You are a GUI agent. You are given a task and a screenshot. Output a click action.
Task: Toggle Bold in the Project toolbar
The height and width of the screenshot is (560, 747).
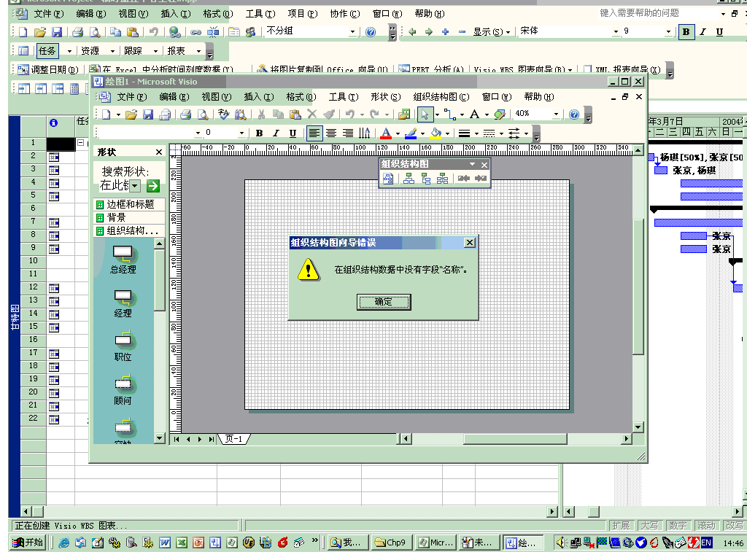click(x=686, y=32)
